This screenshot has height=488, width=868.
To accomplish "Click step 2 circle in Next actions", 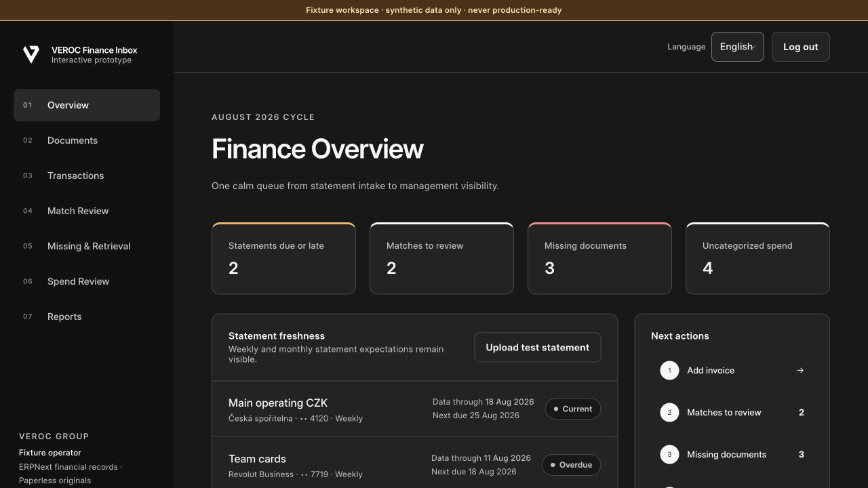I will point(669,413).
